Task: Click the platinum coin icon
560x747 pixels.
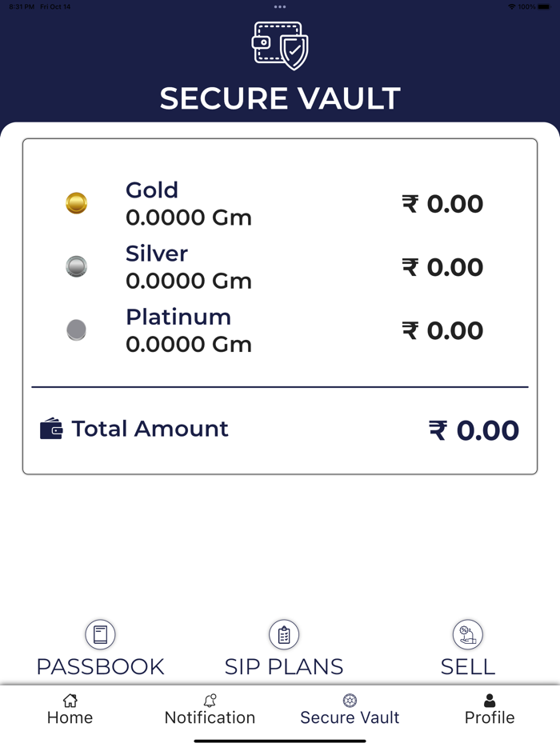Action: click(76, 330)
